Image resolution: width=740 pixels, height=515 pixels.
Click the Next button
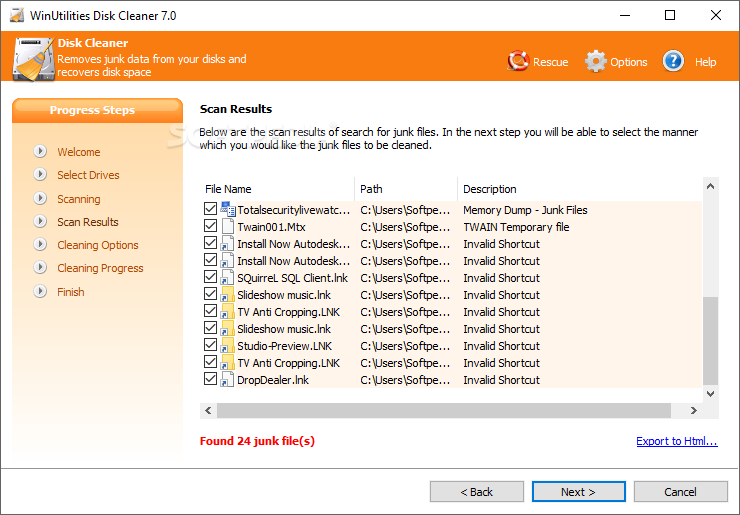coord(579,492)
